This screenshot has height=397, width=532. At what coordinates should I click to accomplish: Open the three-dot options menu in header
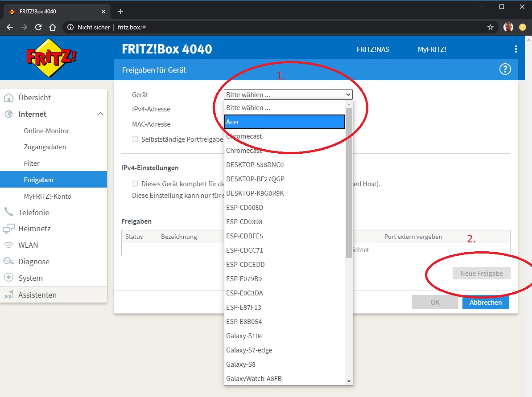[516, 49]
